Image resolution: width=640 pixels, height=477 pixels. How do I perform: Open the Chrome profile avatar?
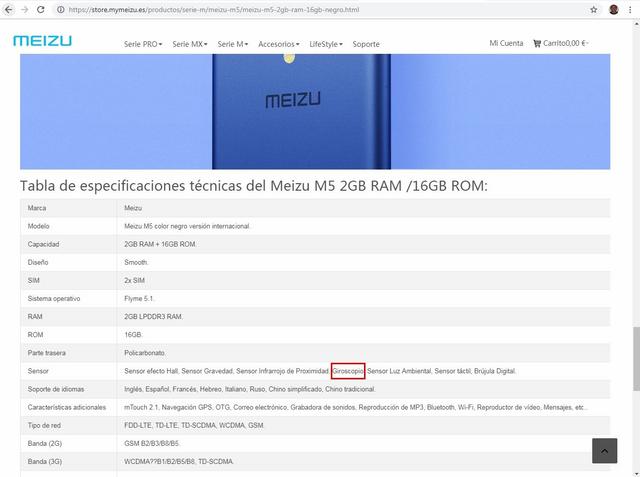[613, 9]
